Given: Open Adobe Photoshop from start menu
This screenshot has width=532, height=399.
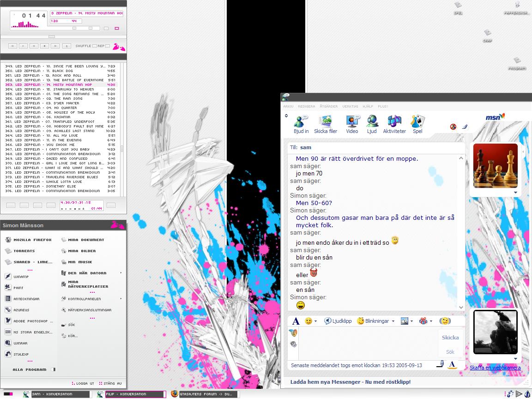Looking at the screenshot, I should click(x=29, y=321).
